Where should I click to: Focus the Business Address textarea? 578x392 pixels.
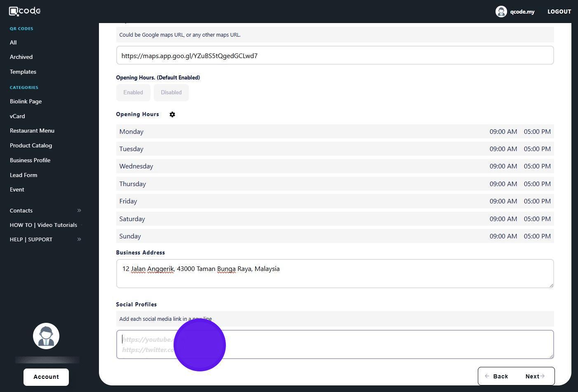click(335, 273)
